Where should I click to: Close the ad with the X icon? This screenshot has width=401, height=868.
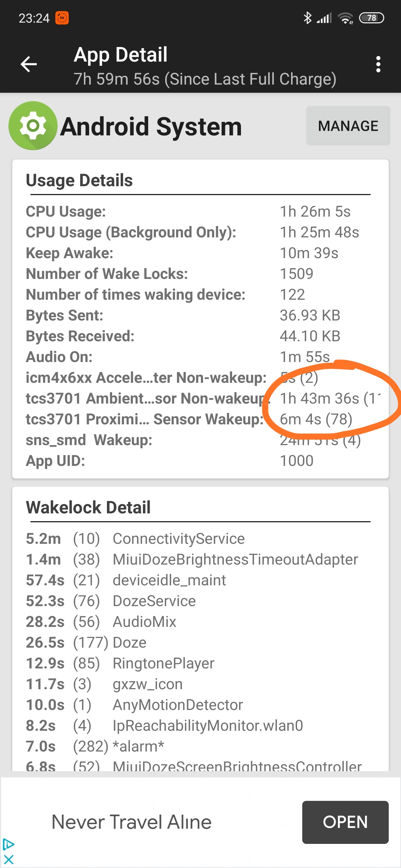pos(8,859)
